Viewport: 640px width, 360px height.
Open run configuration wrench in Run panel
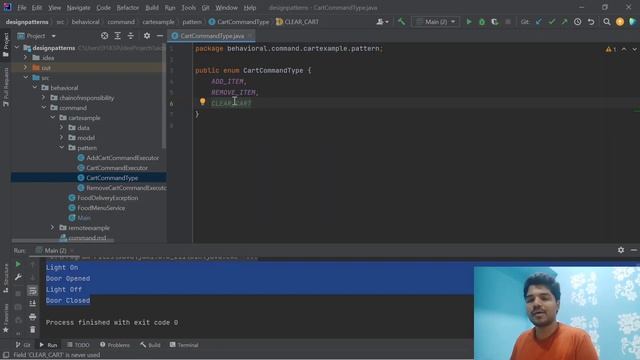[x=18, y=278]
